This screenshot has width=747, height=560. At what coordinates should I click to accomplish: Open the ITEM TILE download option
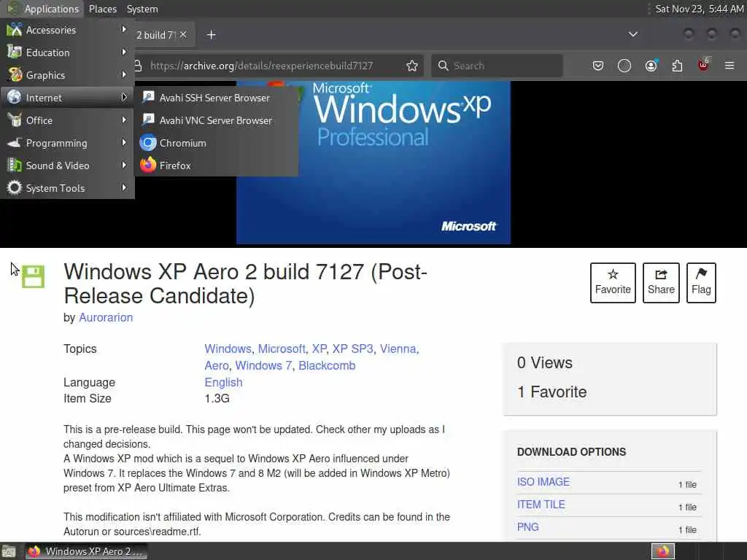coord(541,505)
